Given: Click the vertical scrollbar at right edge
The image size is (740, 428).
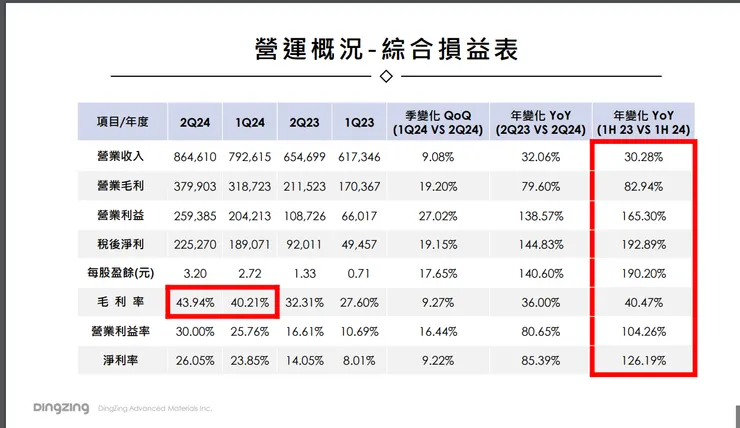Looking at the screenshot, I should pyautogui.click(x=737, y=415).
